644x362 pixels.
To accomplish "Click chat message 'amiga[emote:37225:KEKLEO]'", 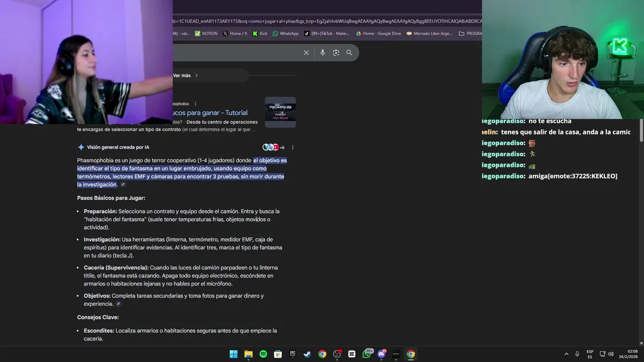I will tap(573, 176).
